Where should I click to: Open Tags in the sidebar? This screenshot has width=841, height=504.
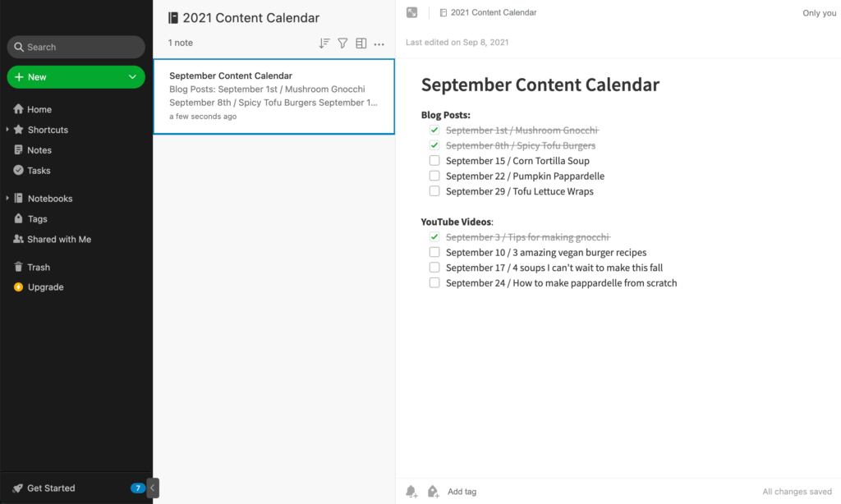pos(37,219)
